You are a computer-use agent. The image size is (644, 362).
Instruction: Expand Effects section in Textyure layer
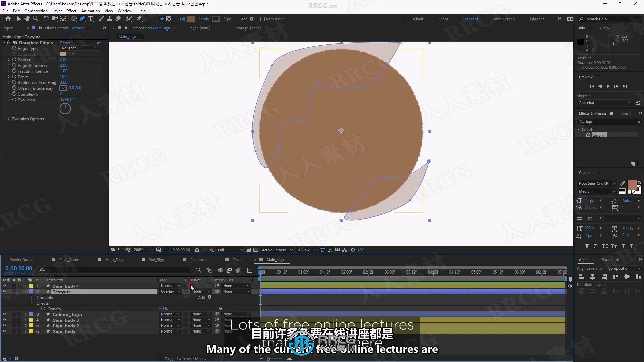[32, 303]
